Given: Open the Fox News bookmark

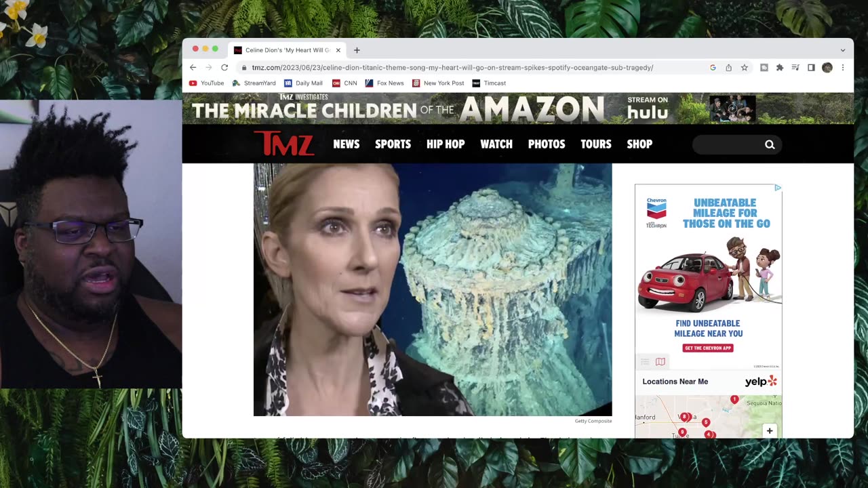Looking at the screenshot, I should tap(384, 83).
